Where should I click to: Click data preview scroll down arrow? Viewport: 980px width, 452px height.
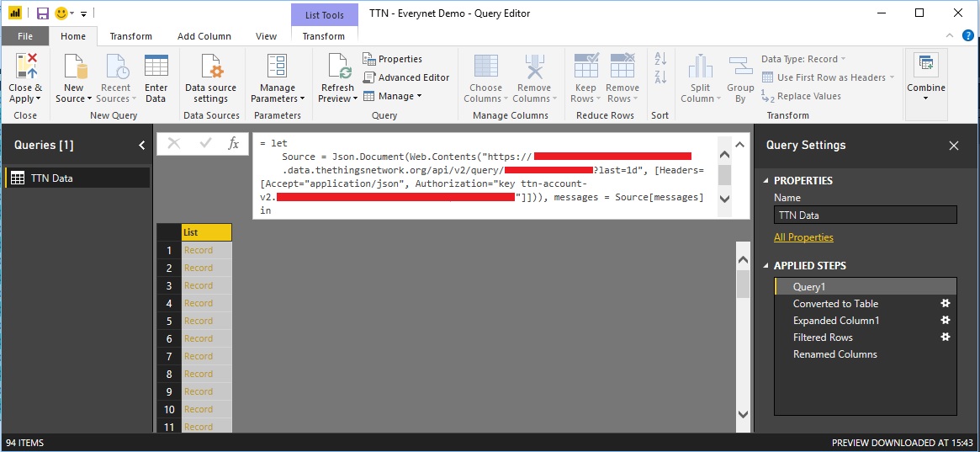(743, 414)
